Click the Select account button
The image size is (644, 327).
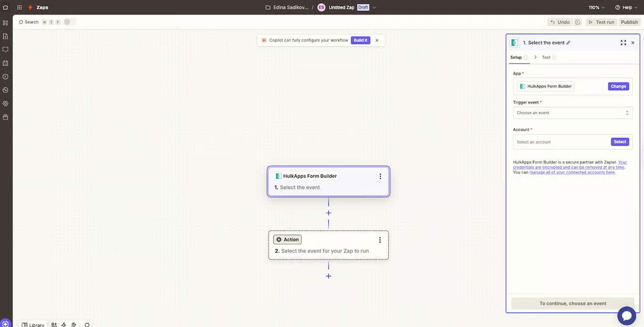620,142
